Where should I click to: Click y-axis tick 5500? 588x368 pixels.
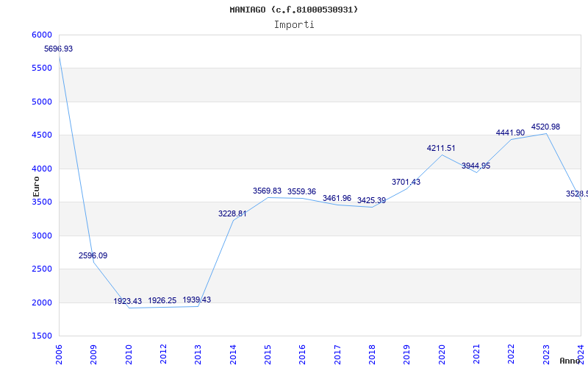(42, 68)
